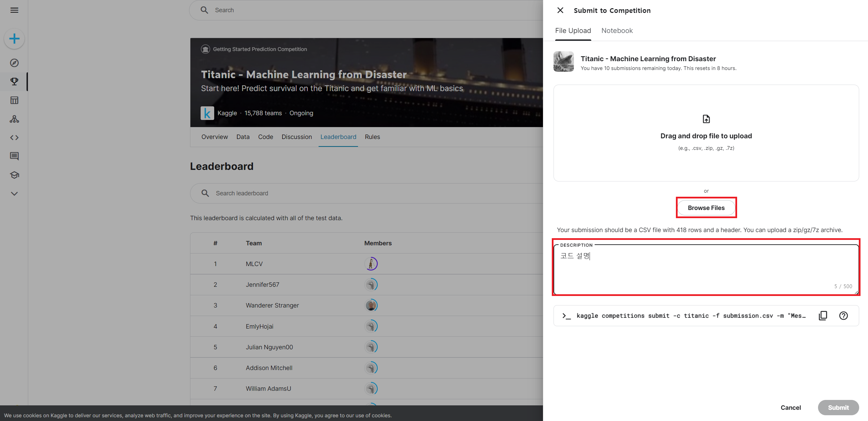The image size is (868, 421).
Task: Open the Competitions trophy icon
Action: pos(14,82)
